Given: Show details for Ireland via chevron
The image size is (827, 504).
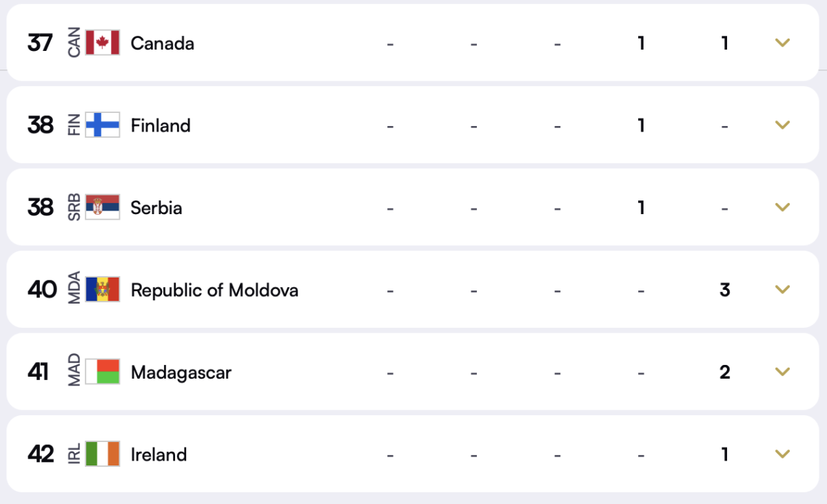Looking at the screenshot, I should pyautogui.click(x=782, y=454).
